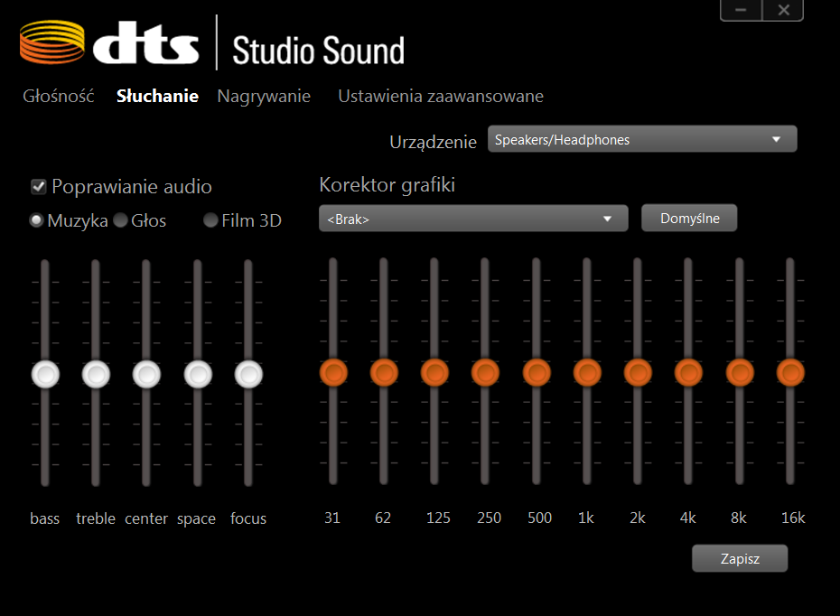Screen dimensions: 840x616
Task: Click the treble label
Action: [96, 518]
